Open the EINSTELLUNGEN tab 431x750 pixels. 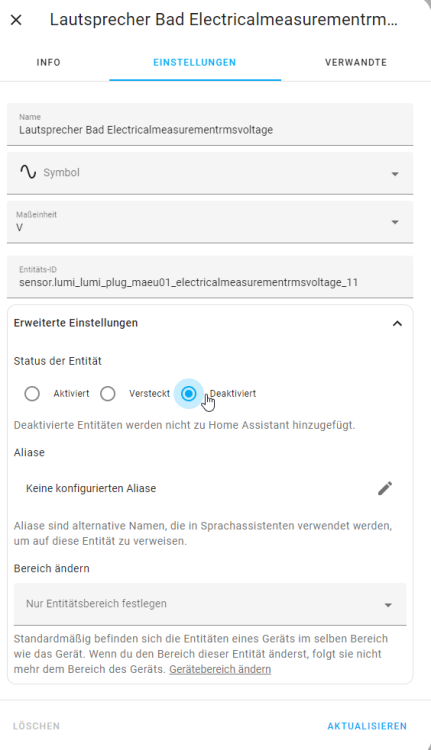[195, 62]
